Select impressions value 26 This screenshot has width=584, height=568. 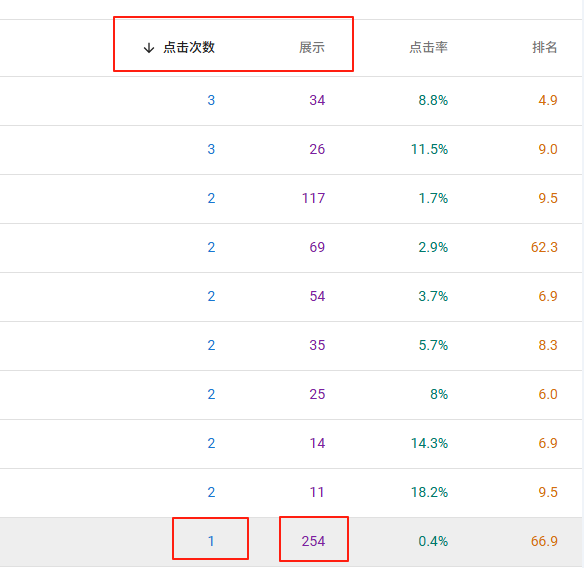(x=317, y=149)
